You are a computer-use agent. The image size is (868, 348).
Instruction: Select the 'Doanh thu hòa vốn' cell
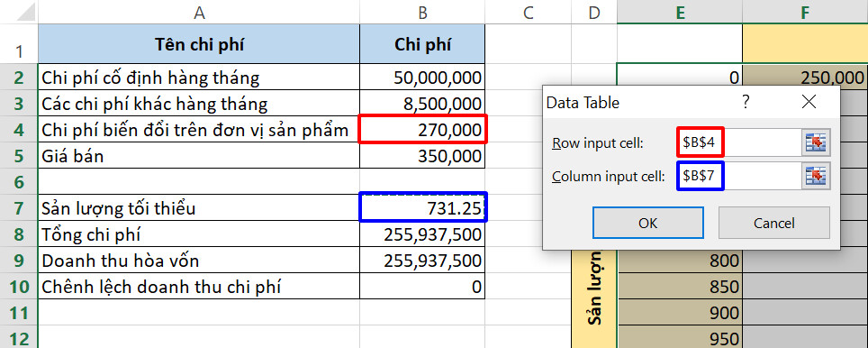coord(199,260)
